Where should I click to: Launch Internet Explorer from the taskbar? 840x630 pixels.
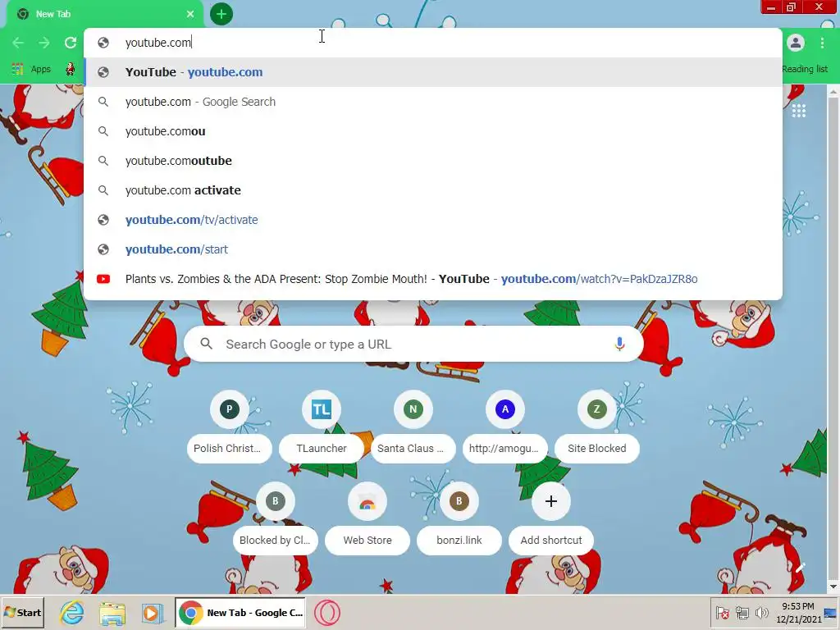72,612
